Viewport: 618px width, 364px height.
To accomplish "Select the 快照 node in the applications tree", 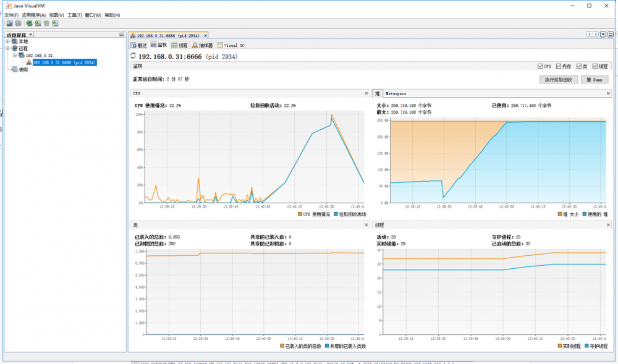I will tap(23, 69).
